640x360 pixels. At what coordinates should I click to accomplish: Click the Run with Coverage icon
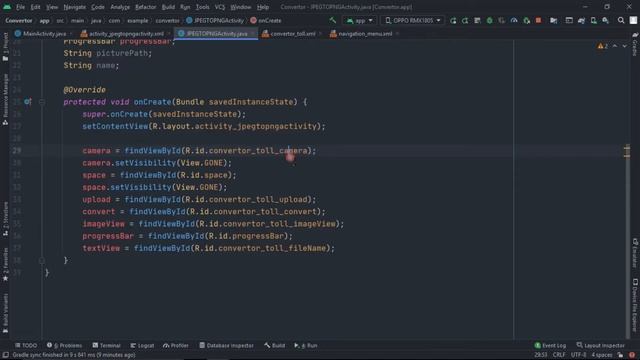(x=502, y=20)
